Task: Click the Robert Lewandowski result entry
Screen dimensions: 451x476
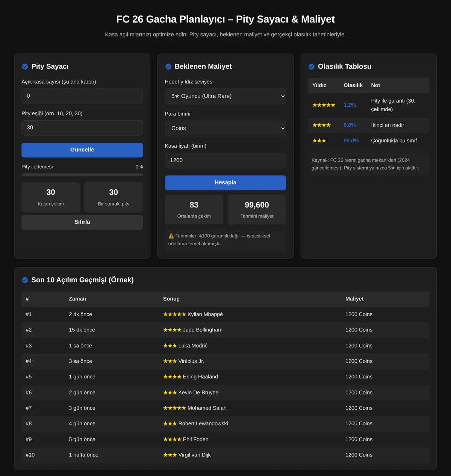Action: click(195, 423)
